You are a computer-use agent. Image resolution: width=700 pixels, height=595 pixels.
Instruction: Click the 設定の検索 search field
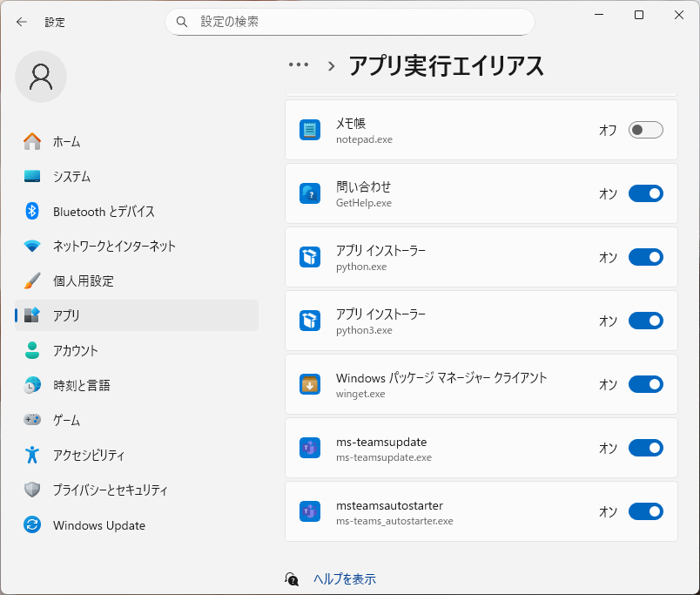click(x=357, y=21)
